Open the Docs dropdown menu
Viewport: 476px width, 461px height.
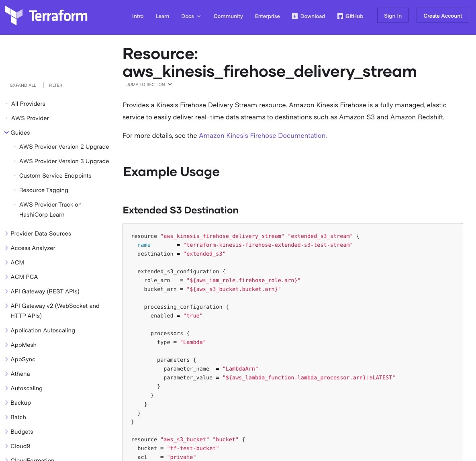[x=191, y=16]
